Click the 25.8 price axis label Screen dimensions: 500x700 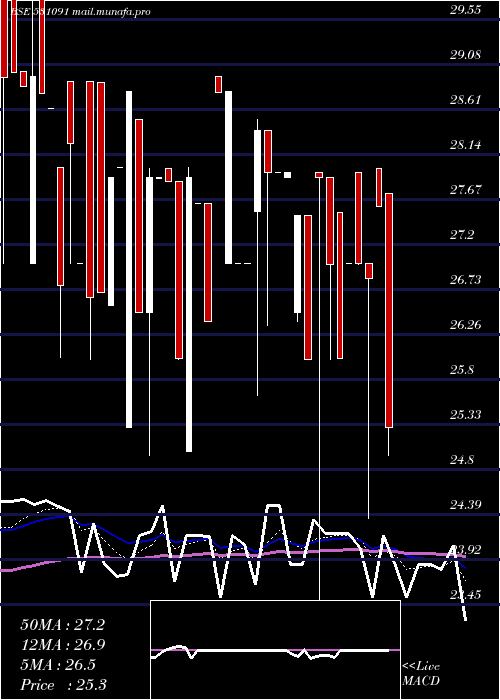coord(462,370)
